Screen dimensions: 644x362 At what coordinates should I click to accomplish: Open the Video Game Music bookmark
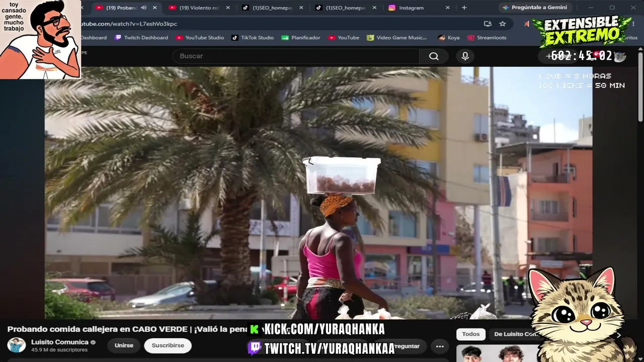click(x=396, y=38)
